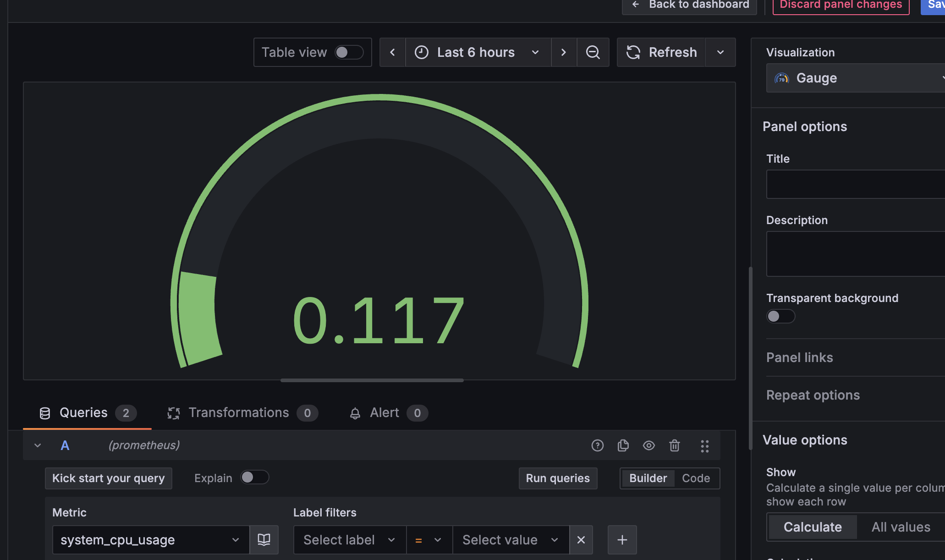Image resolution: width=945 pixels, height=560 pixels.
Task: Collapse query A with chevron
Action: 38,445
